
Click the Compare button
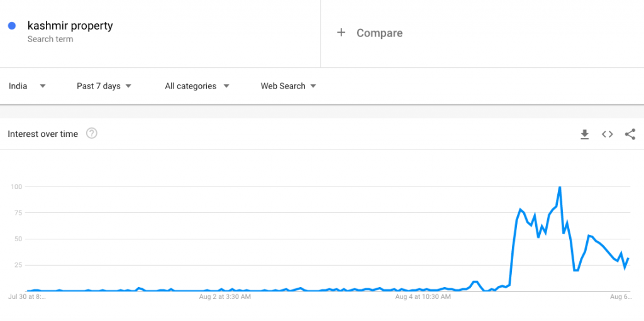370,33
